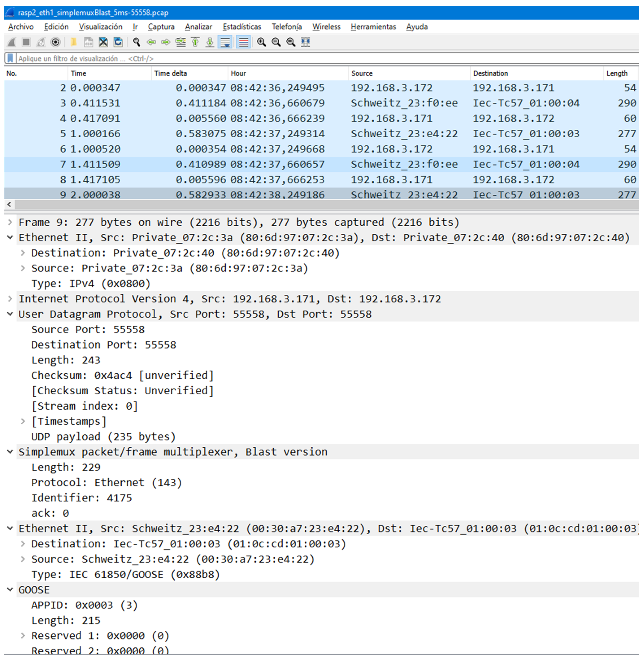
Task: Jump to first packet icon
Action: tap(195, 42)
